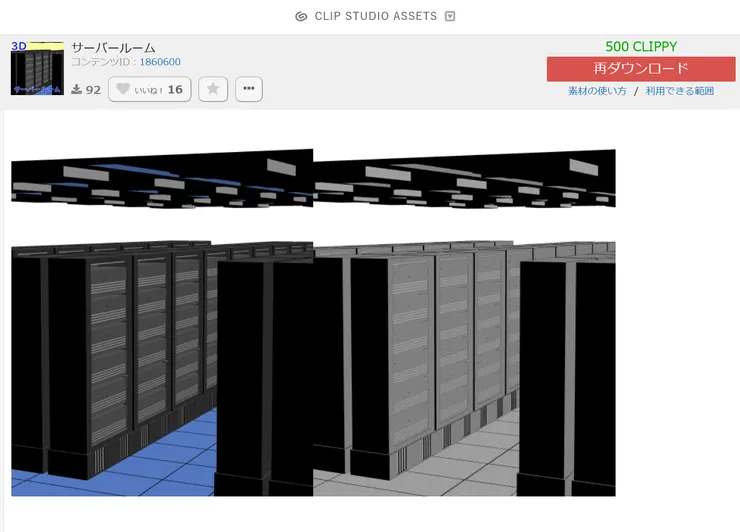This screenshot has width=740, height=532.
Task: Click content ID link 1860600
Action: (160, 62)
